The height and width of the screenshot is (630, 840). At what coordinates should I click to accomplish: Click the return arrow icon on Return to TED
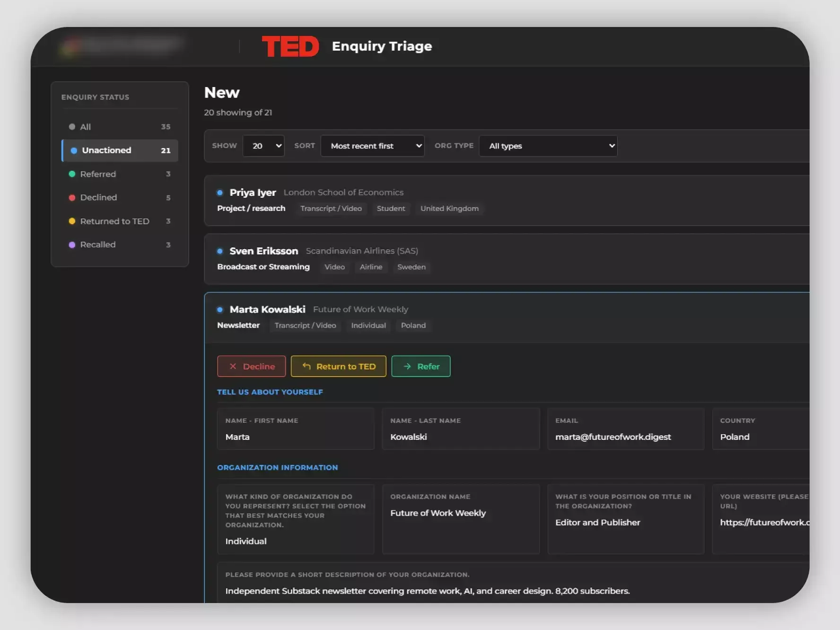306,366
